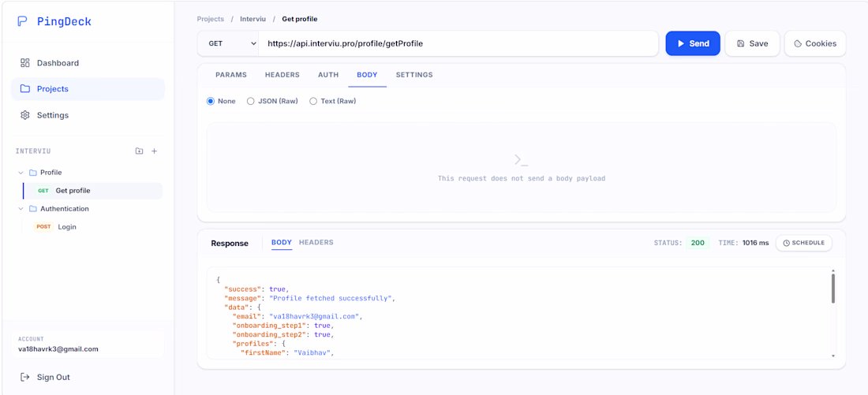Click the Settings gear icon in sidebar

[25, 115]
